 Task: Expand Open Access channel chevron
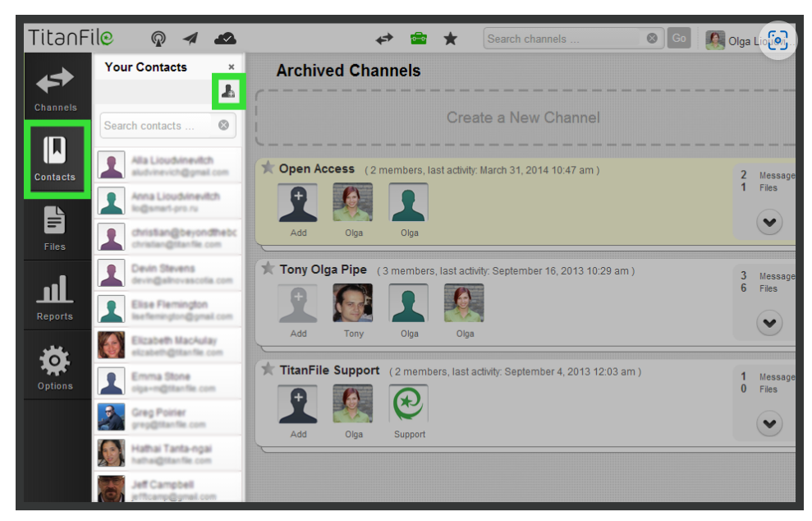(x=769, y=222)
